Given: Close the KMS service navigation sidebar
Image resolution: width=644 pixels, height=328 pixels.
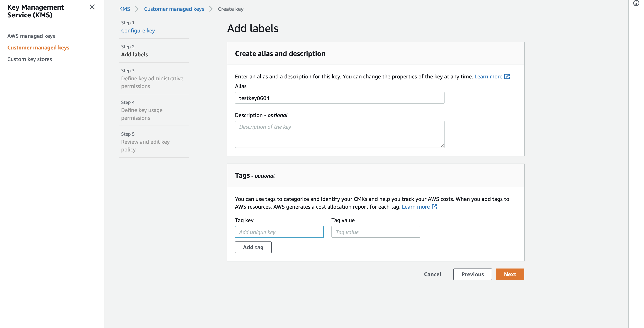Looking at the screenshot, I should (x=92, y=7).
